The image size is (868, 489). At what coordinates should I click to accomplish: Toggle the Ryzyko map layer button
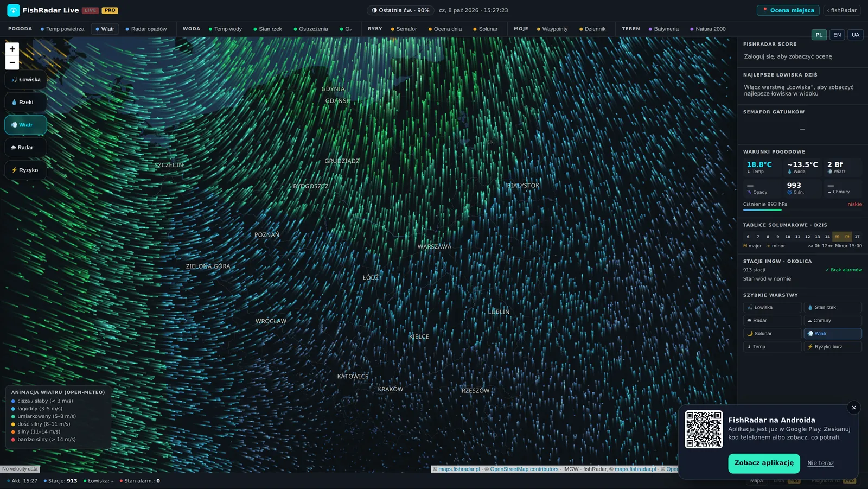(25, 170)
